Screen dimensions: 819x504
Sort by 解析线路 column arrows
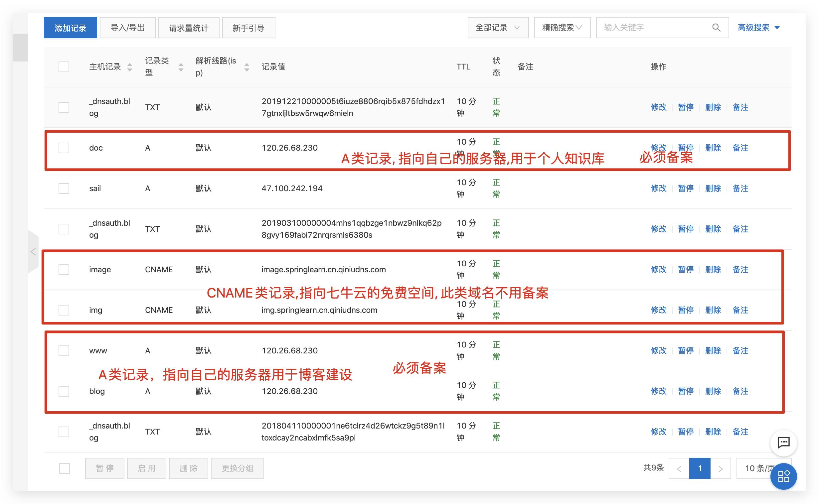247,67
